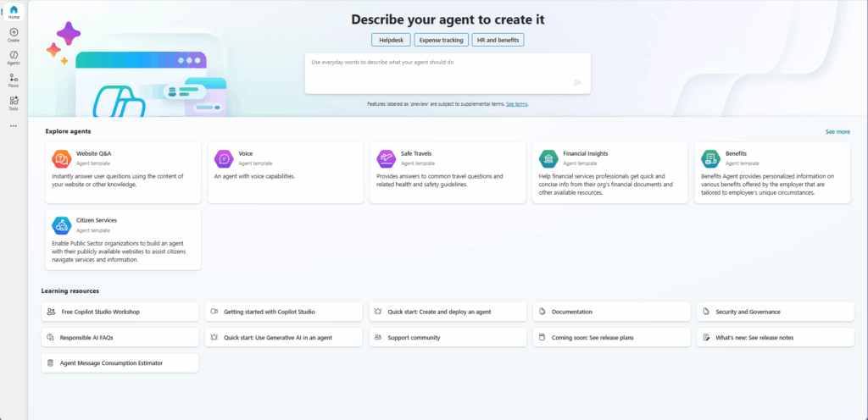868x420 pixels.
Task: Open the Voice agent template title
Action: (246, 153)
